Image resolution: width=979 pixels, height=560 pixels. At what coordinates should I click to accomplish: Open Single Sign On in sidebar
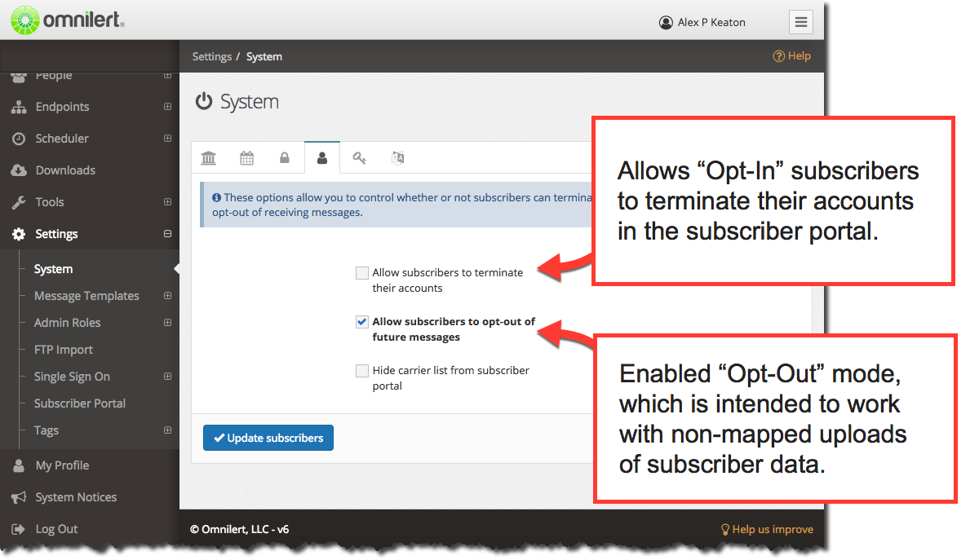point(72,377)
